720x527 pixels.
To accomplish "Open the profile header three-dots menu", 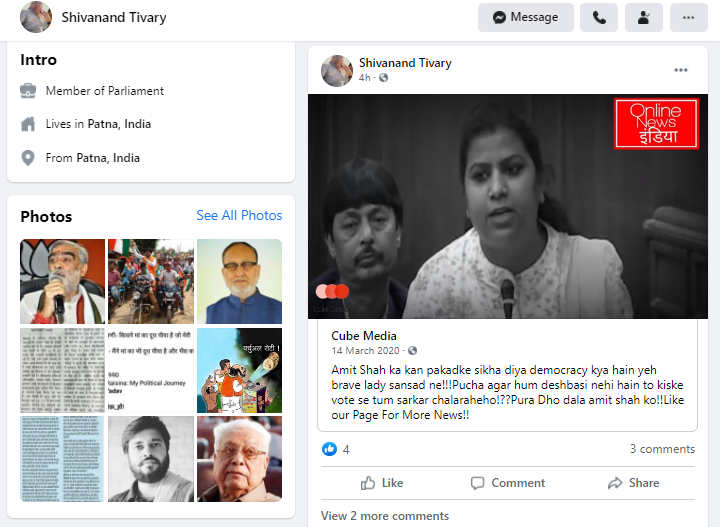I will tap(688, 17).
